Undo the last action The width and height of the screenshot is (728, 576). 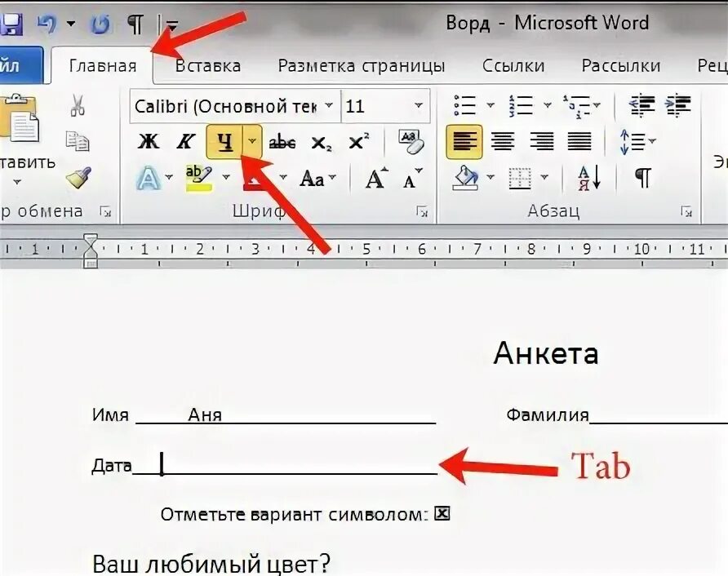click(x=48, y=23)
